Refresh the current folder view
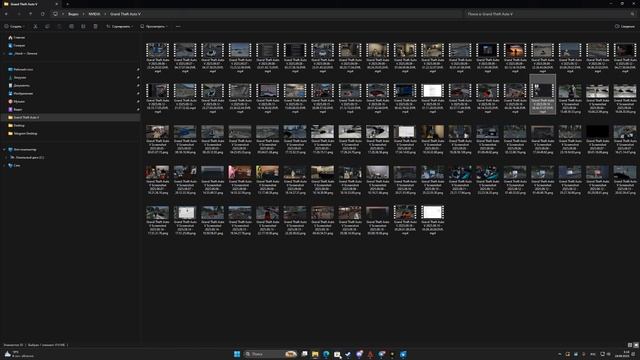 coord(42,14)
